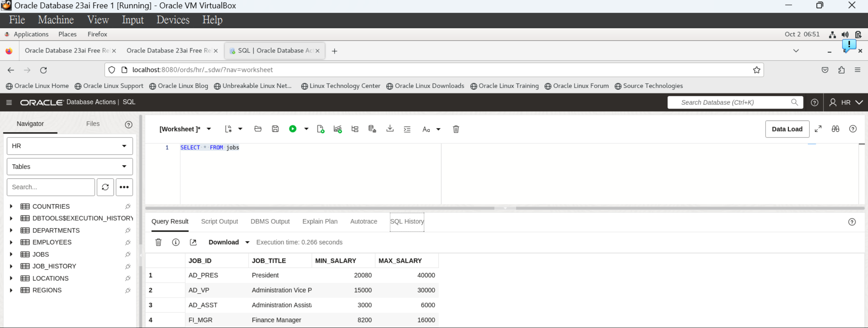Click the Navigator Search box
868x328 pixels.
coord(51,187)
